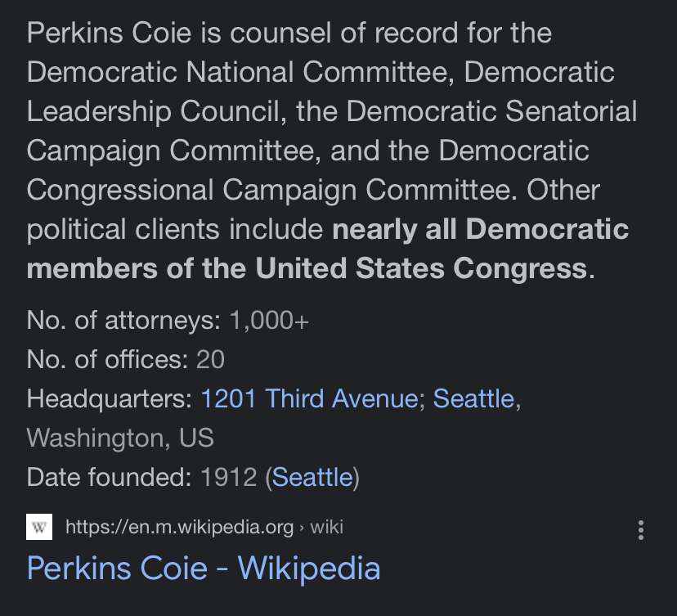Image resolution: width=677 pixels, height=616 pixels.
Task: Click the 'Democratic National Committee' text
Action: click(x=240, y=72)
